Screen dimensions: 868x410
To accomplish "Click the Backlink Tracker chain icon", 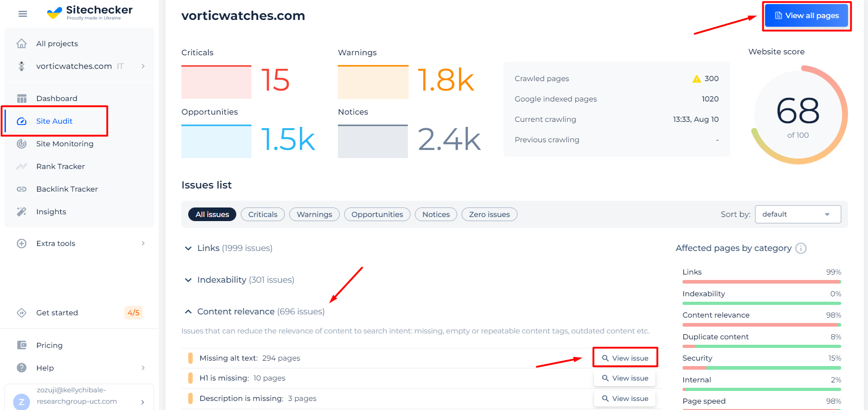I will click(x=21, y=189).
